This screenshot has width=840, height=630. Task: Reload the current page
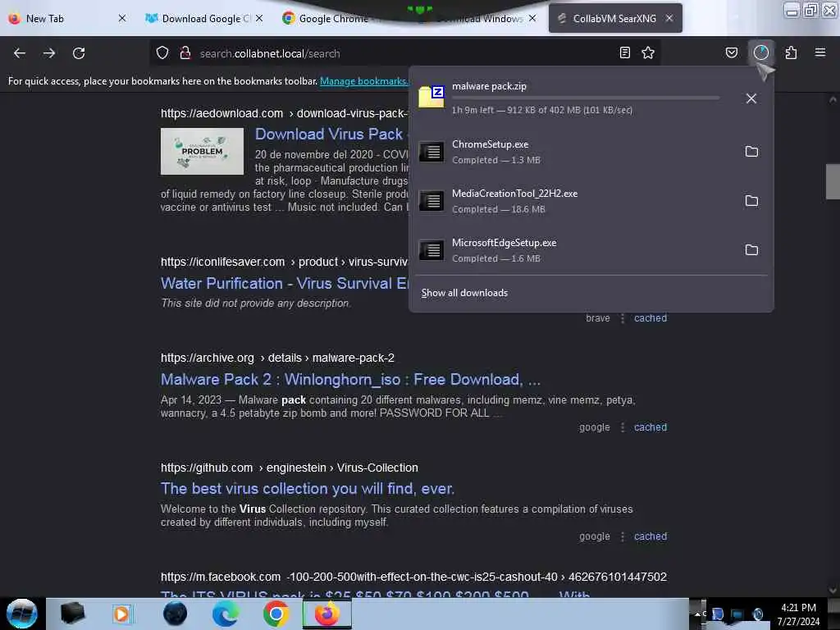pos(79,53)
